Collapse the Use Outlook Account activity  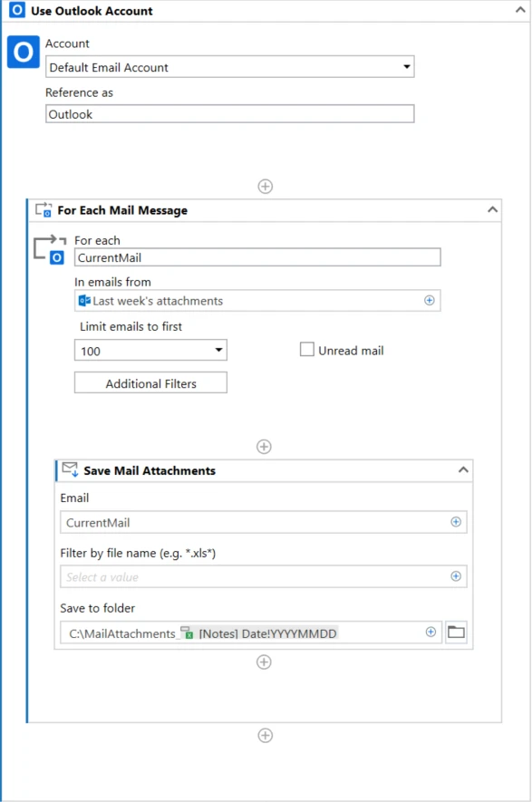(519, 10)
